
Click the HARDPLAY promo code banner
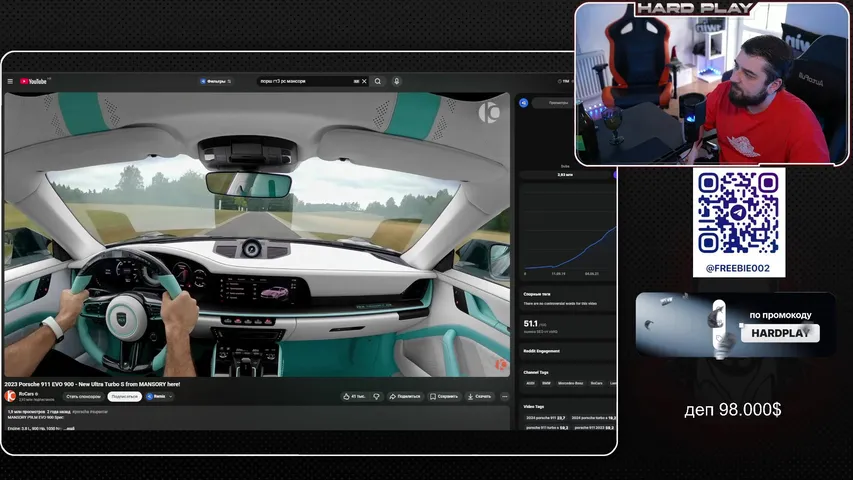(x=735, y=325)
